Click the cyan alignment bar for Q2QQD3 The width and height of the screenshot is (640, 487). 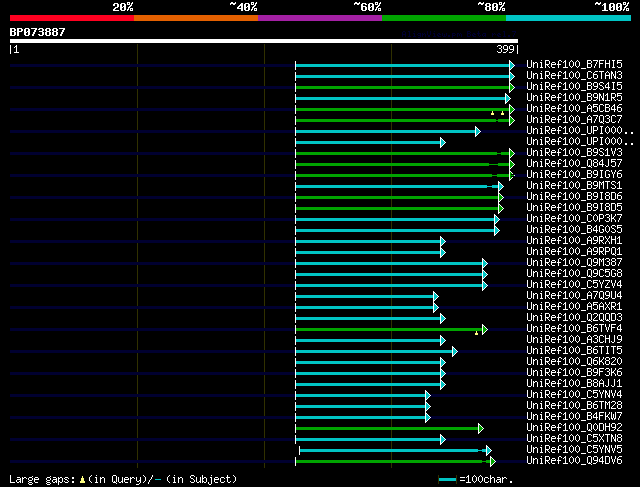pos(369,318)
